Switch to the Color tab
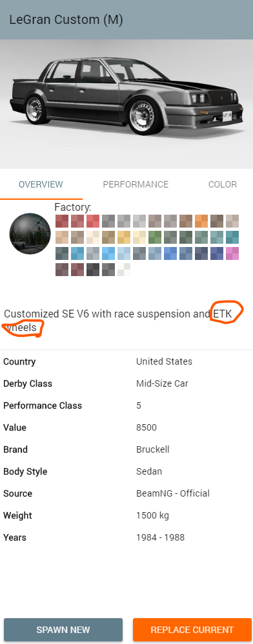 coord(223,184)
